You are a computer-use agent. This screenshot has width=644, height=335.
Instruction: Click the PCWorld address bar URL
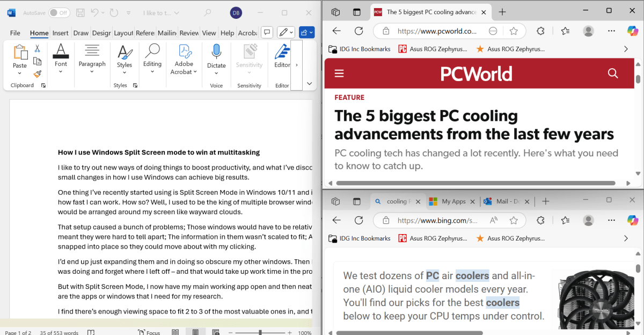(x=437, y=31)
